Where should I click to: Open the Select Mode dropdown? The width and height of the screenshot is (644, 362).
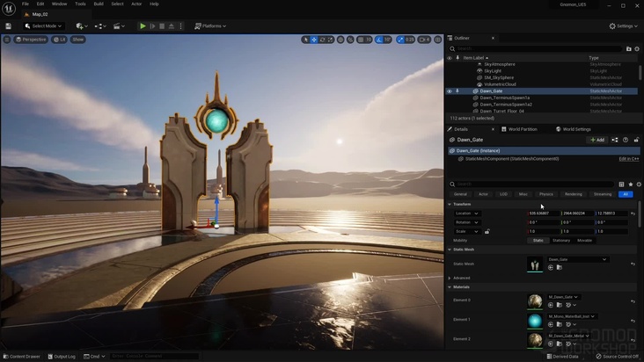[43, 26]
